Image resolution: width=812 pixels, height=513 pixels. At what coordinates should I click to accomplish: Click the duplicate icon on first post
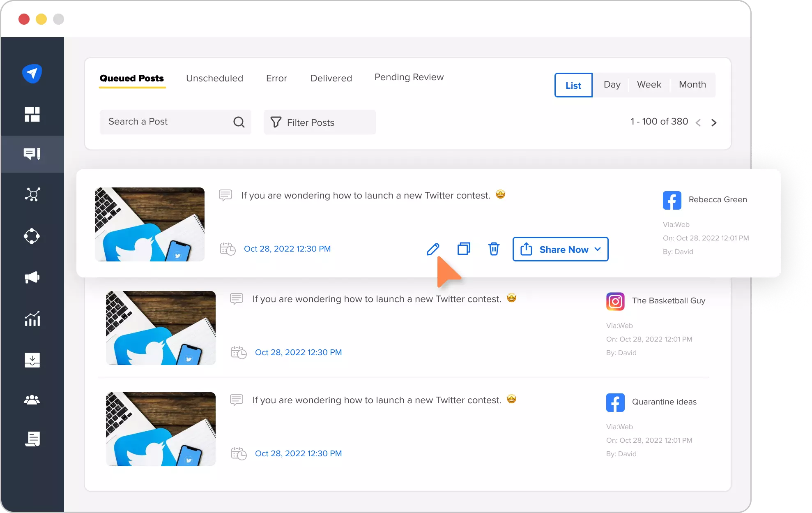pos(464,249)
